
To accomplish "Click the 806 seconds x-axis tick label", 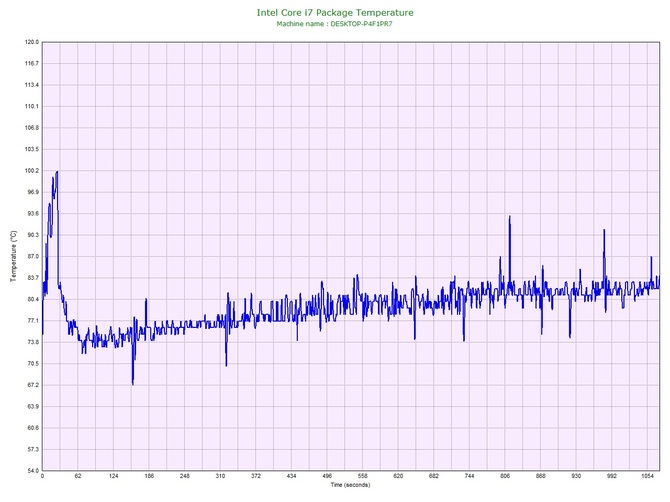I will click(x=505, y=476).
